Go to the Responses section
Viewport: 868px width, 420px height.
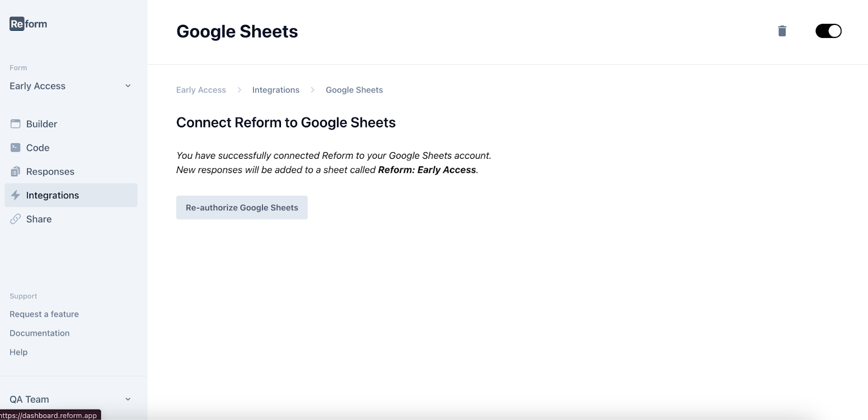pyautogui.click(x=71, y=171)
